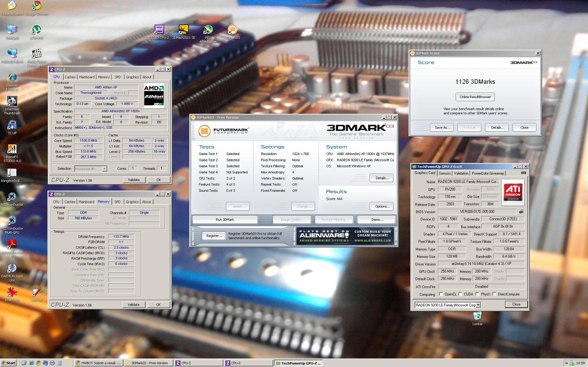
Task: Click Close in 3DMark Score window
Action: click(x=524, y=127)
